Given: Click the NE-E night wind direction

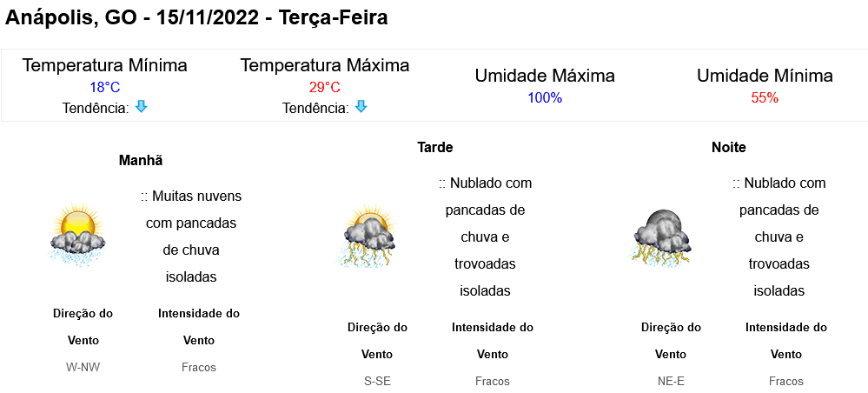Looking at the screenshot, I should (671, 381).
